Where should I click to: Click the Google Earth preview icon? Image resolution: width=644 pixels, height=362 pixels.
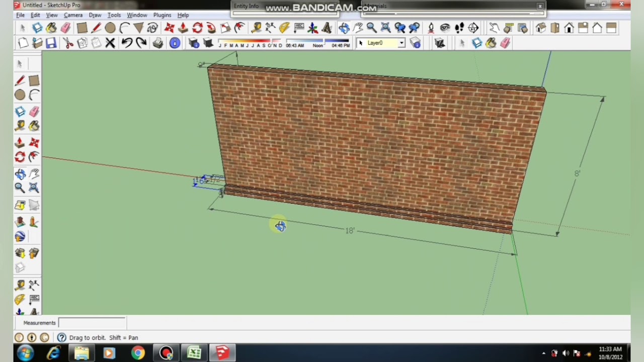click(20, 236)
